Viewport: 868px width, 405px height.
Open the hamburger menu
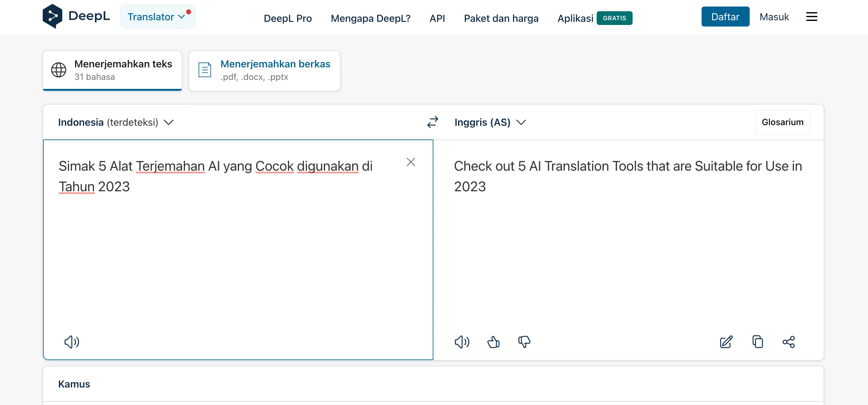tap(811, 17)
